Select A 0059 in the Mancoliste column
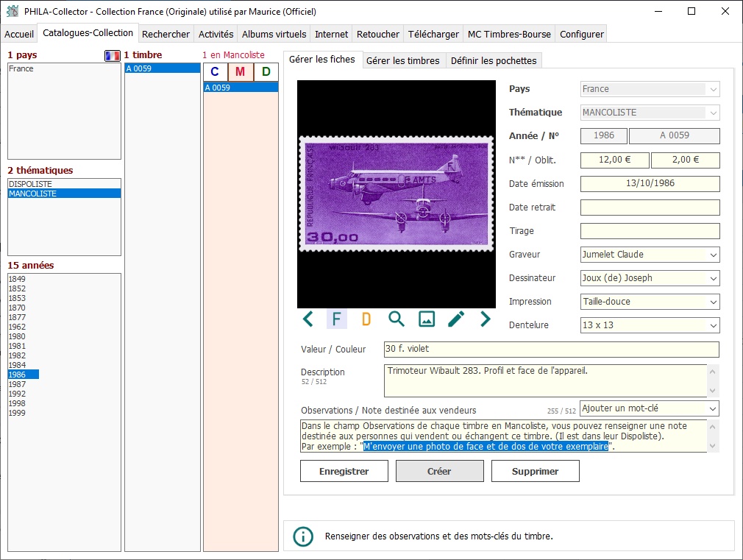 click(241, 88)
